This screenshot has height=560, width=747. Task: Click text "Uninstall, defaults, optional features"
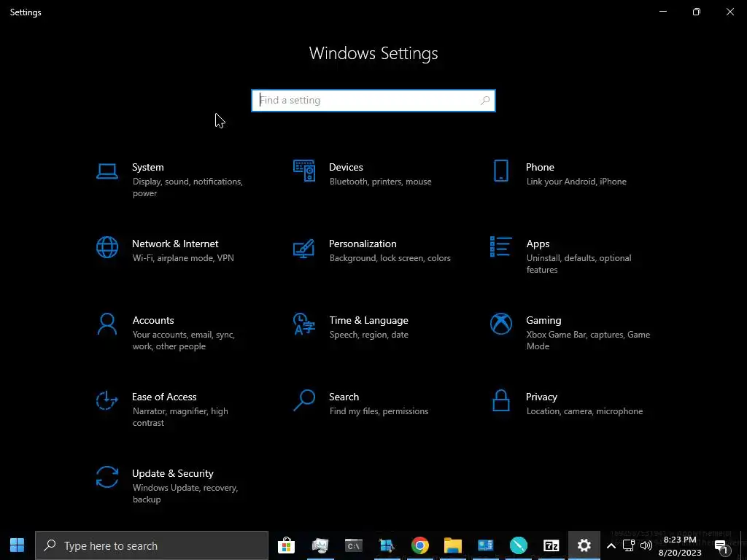point(578,264)
